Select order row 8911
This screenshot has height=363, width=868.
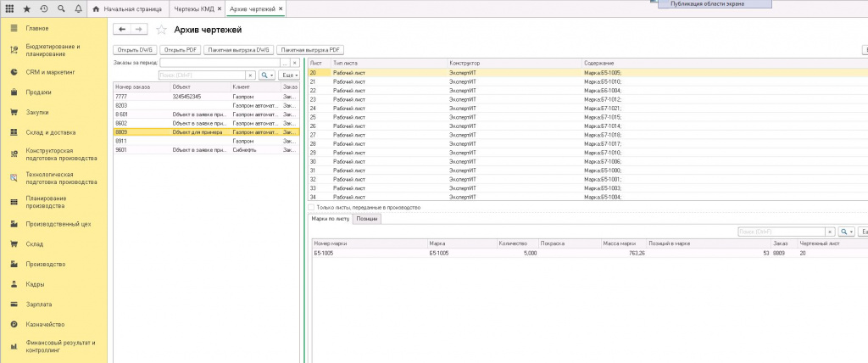tap(207, 142)
